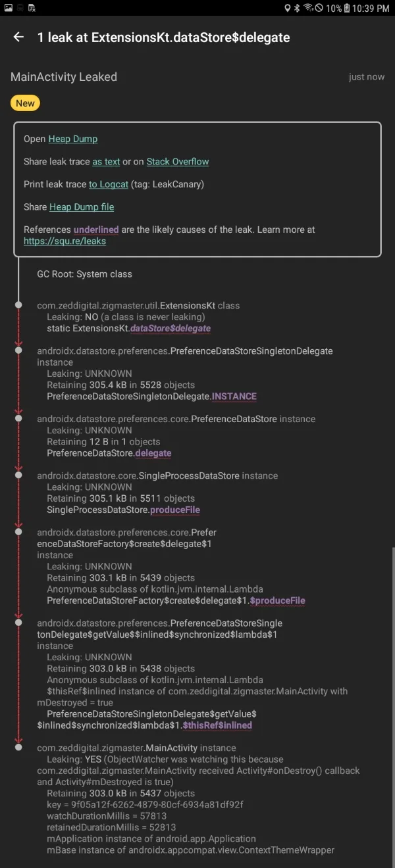
Task: Tap the do-not-disturb status icon
Action: (319, 9)
